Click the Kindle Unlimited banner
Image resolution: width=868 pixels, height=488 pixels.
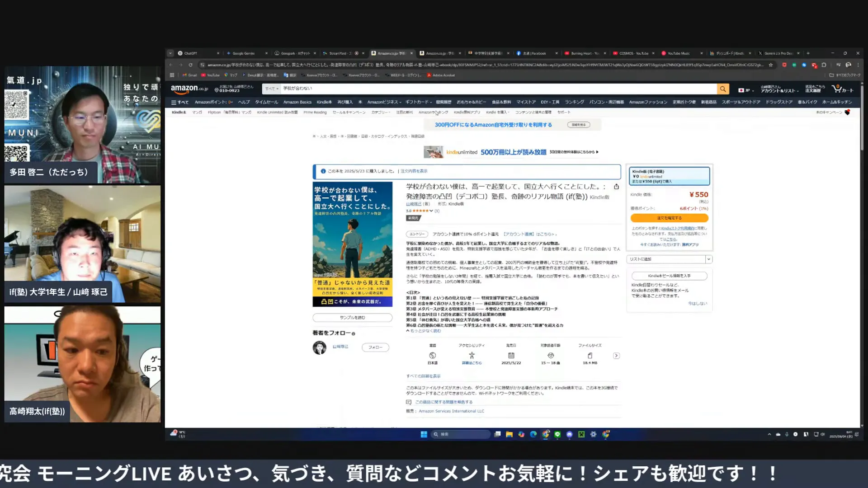click(512, 152)
